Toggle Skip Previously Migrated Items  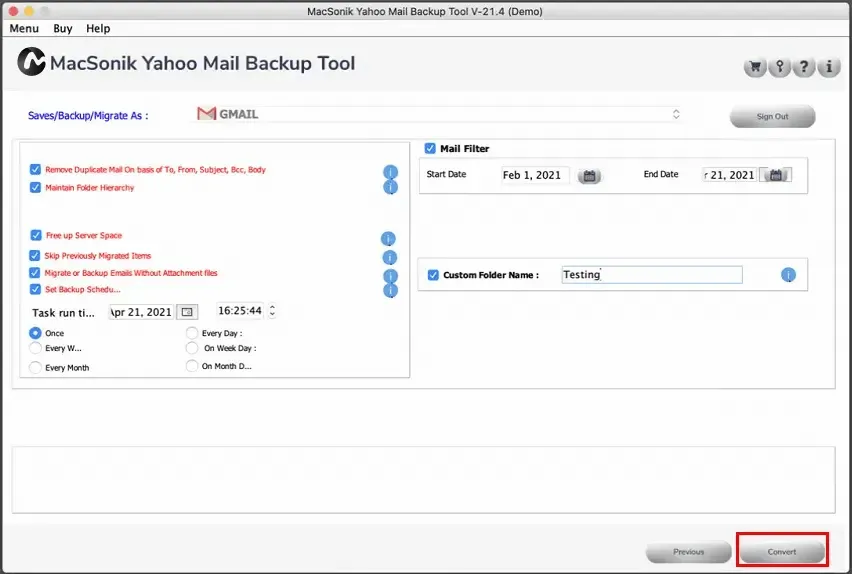tap(35, 255)
